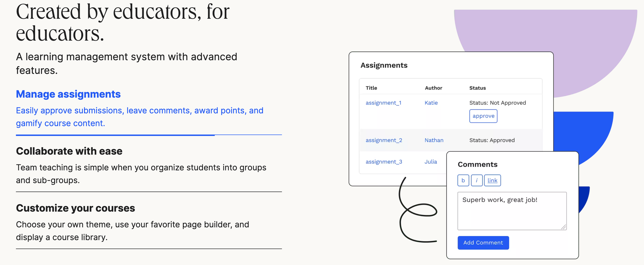Click the link formatting icon in Comments
Screen dimensions: 644x265
(x=492, y=180)
